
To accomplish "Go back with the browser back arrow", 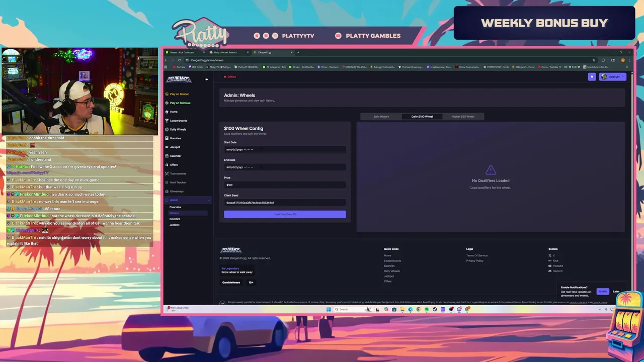I will pos(167,60).
